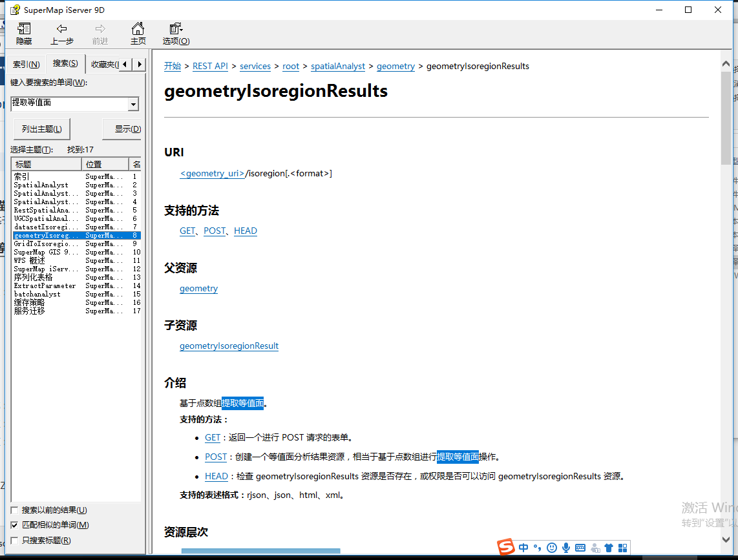Screen dimensions: 738x560
Task: Open the services breadcrumb link
Action: point(255,67)
